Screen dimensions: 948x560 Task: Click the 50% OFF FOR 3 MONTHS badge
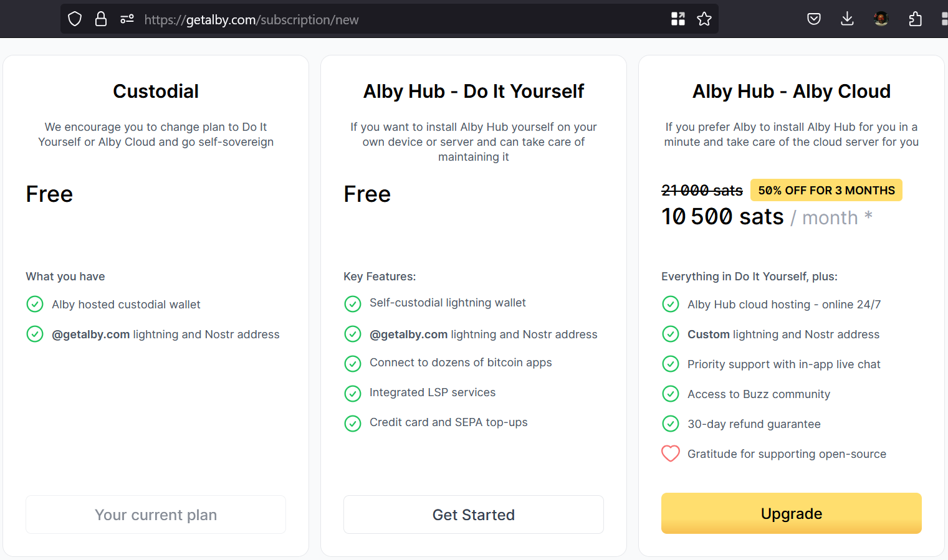tap(826, 190)
